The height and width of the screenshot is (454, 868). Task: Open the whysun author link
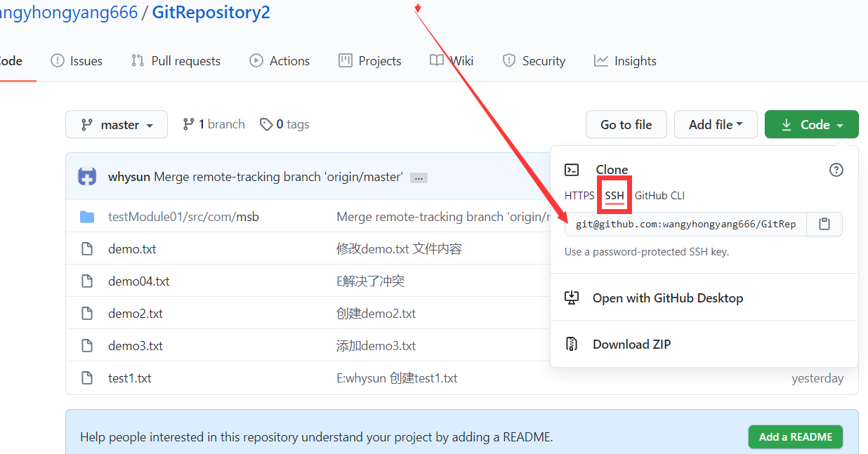pyautogui.click(x=129, y=177)
